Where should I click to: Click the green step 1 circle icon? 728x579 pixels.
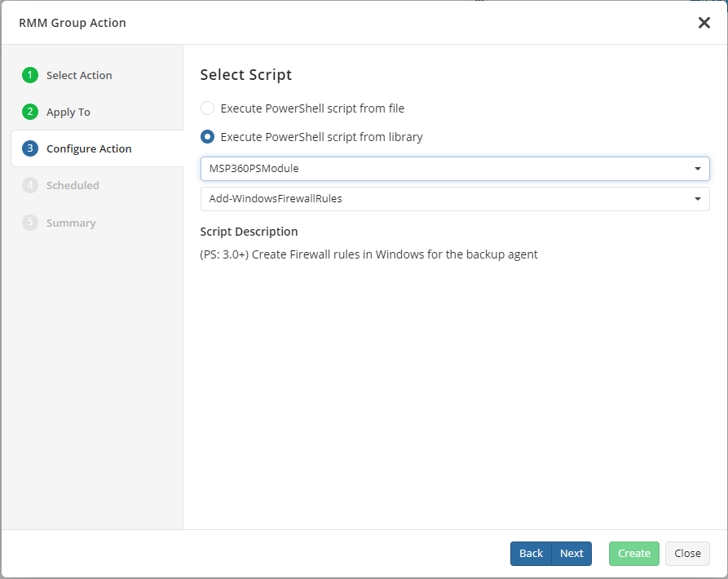[x=30, y=75]
